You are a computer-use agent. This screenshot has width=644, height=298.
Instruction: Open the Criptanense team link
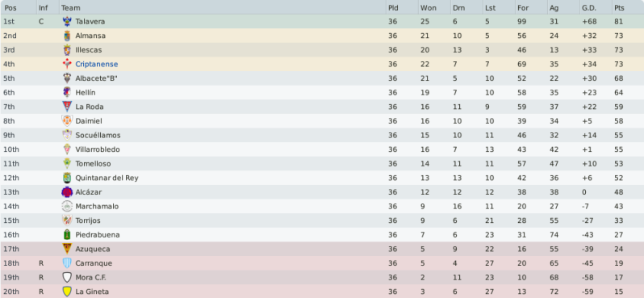pyautogui.click(x=97, y=64)
